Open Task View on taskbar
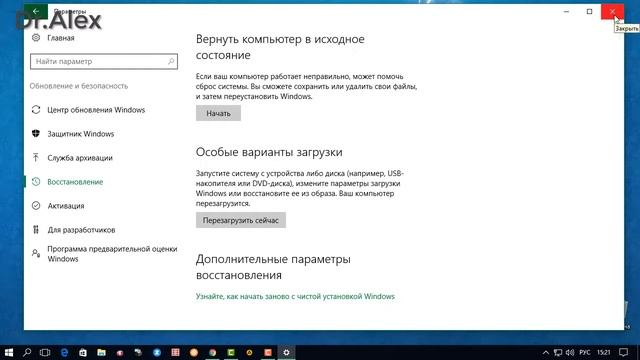640x360 pixels. tap(45, 352)
